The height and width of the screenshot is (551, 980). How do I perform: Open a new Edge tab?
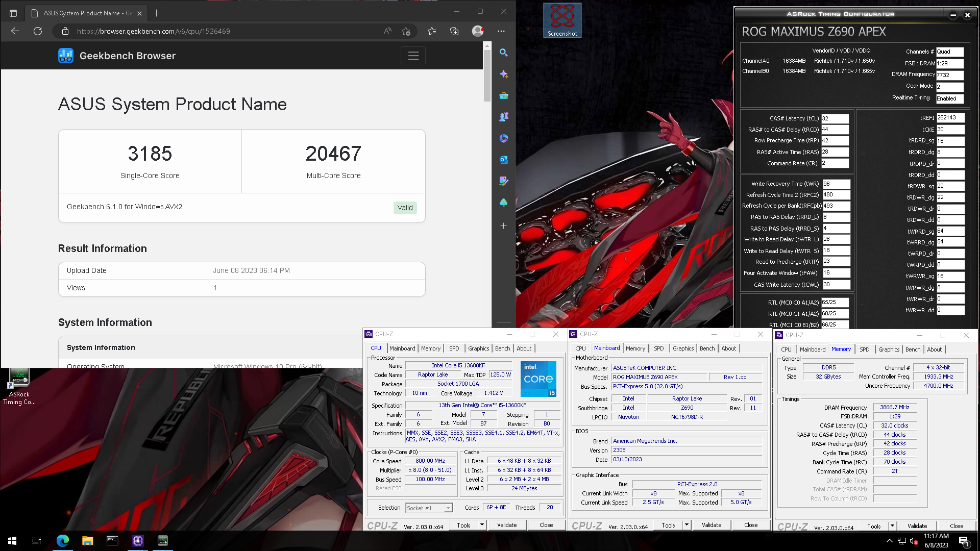point(157,13)
